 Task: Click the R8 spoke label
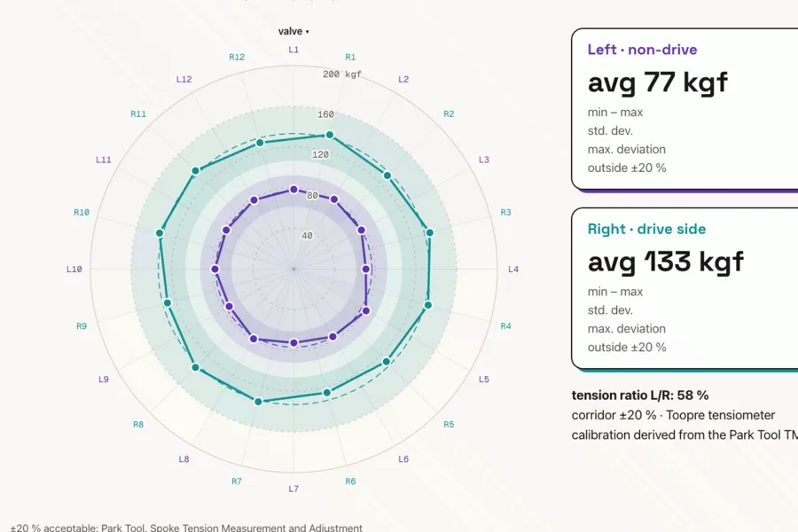138,424
